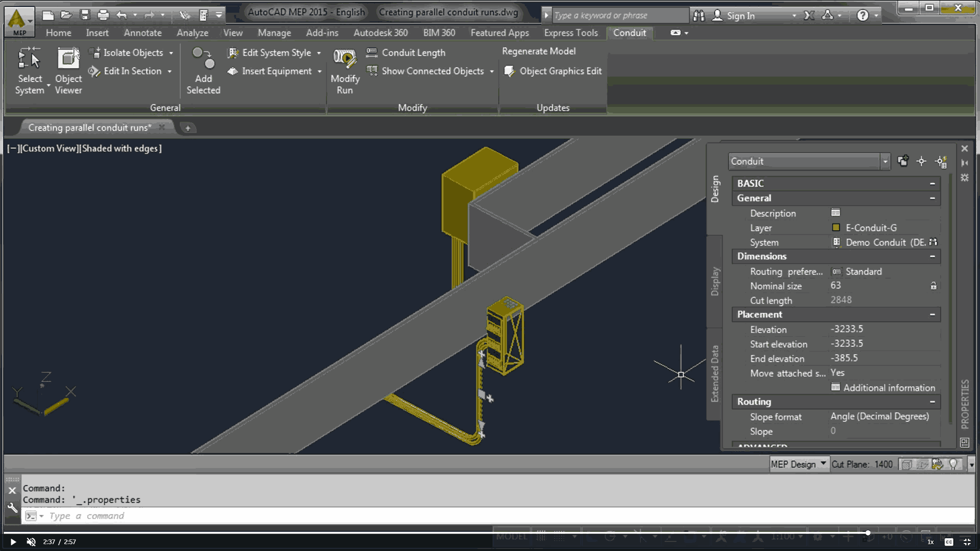
Task: Collapse the Routing section
Action: (932, 402)
